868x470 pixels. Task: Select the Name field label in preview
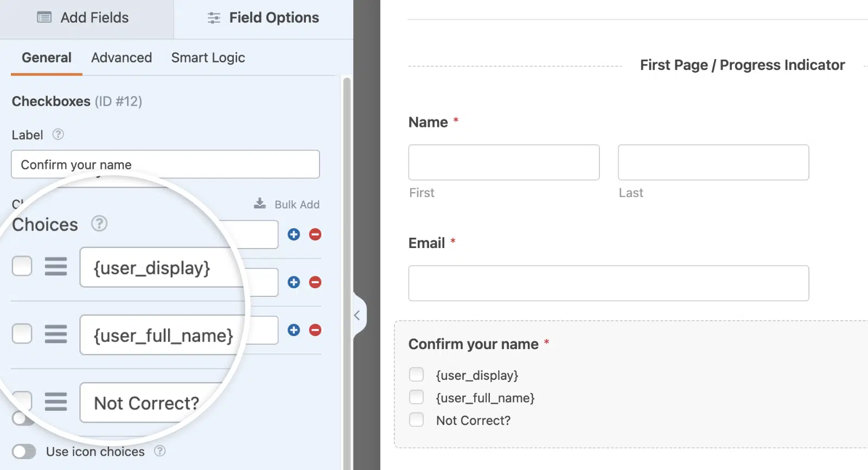[x=428, y=122]
